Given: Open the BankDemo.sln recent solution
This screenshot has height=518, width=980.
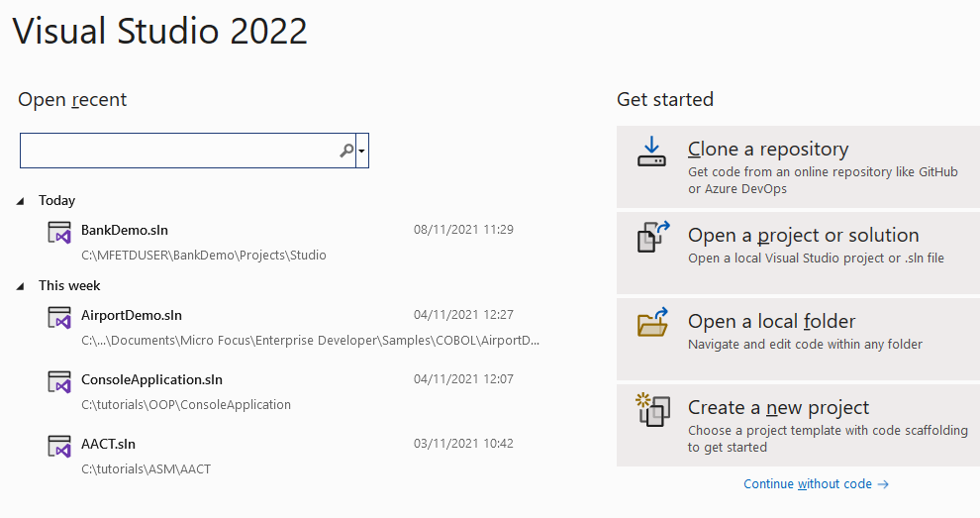Looking at the screenshot, I should 125,230.
